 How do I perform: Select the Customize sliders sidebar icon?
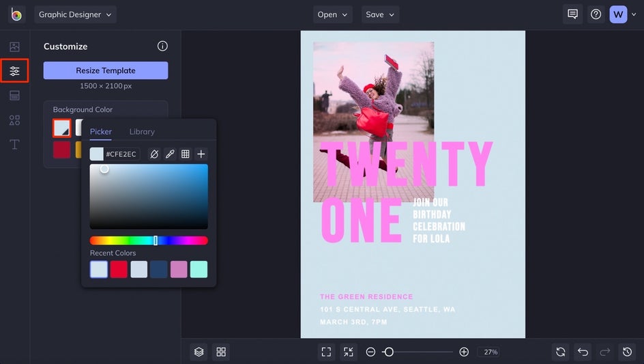(14, 71)
